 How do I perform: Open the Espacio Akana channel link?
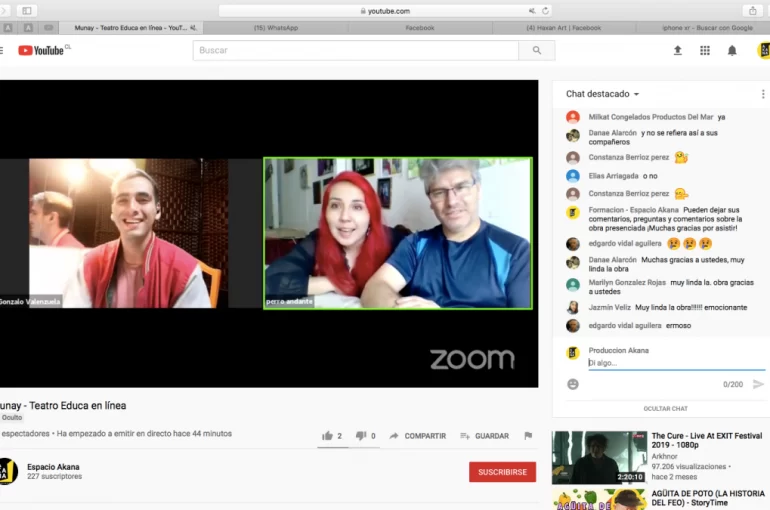coord(53,467)
